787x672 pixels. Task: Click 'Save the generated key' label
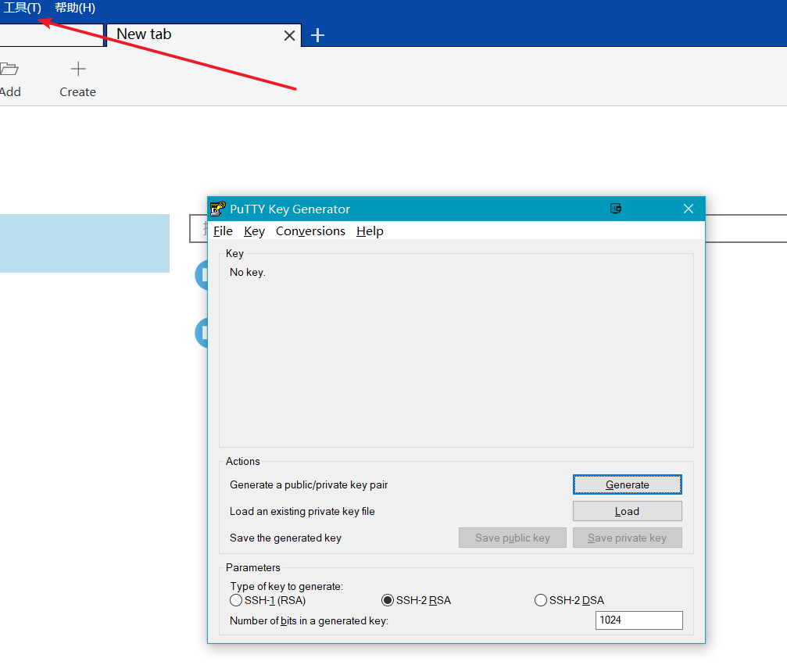pyautogui.click(x=285, y=538)
